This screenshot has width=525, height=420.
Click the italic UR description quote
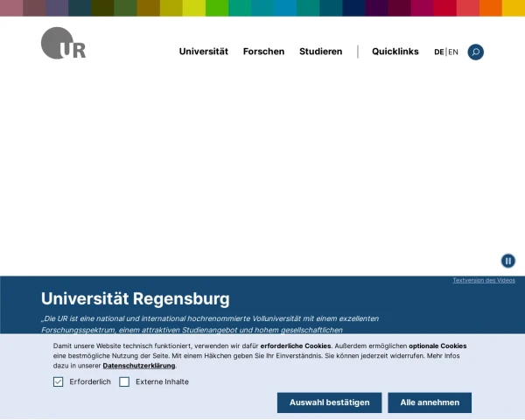(x=210, y=325)
